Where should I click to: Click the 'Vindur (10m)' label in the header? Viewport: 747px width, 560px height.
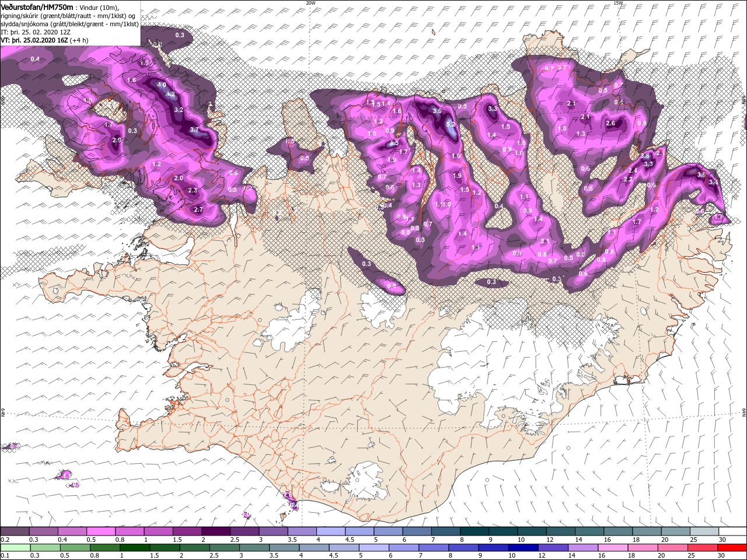click(99, 8)
